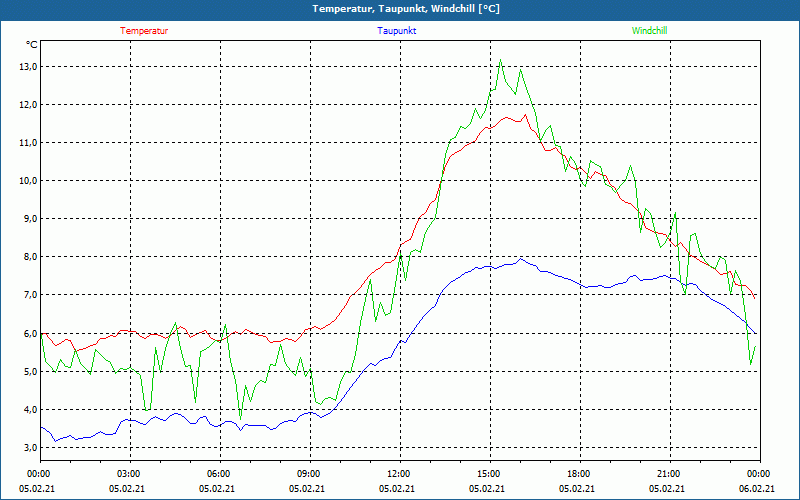
Task: Pick the 12:00 time marker on the x-axis
Action: click(x=398, y=474)
